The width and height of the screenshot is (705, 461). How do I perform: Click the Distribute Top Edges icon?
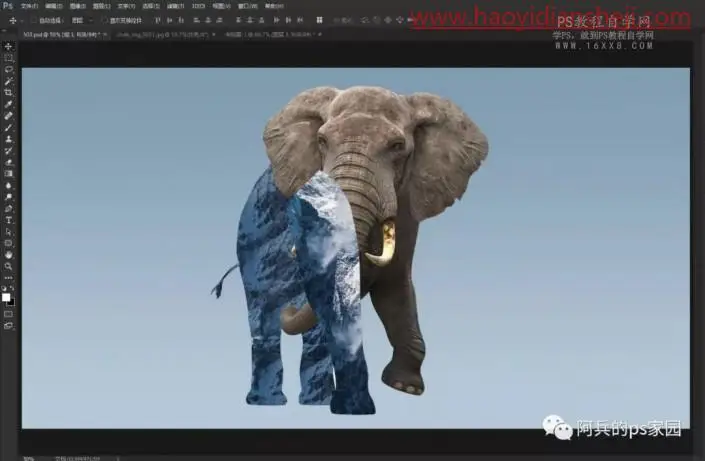(x=239, y=20)
